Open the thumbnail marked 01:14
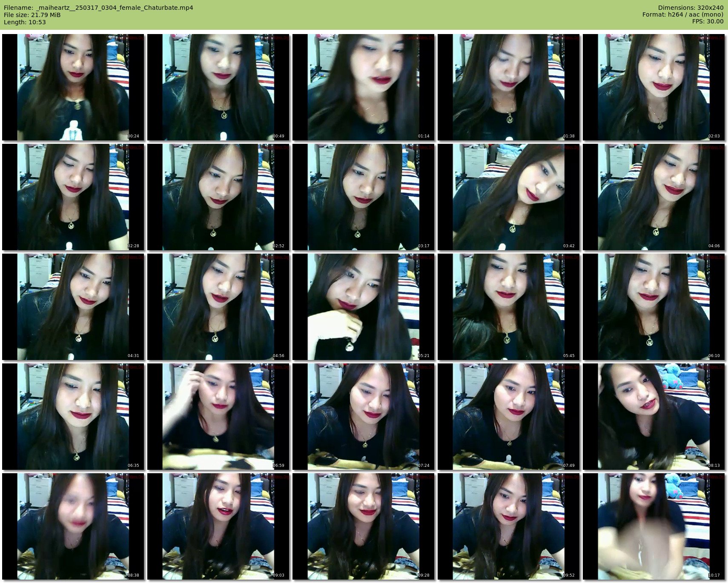 [363, 87]
